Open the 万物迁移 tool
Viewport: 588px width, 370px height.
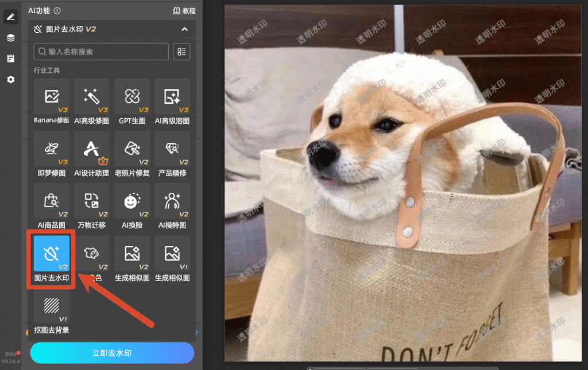click(x=91, y=207)
